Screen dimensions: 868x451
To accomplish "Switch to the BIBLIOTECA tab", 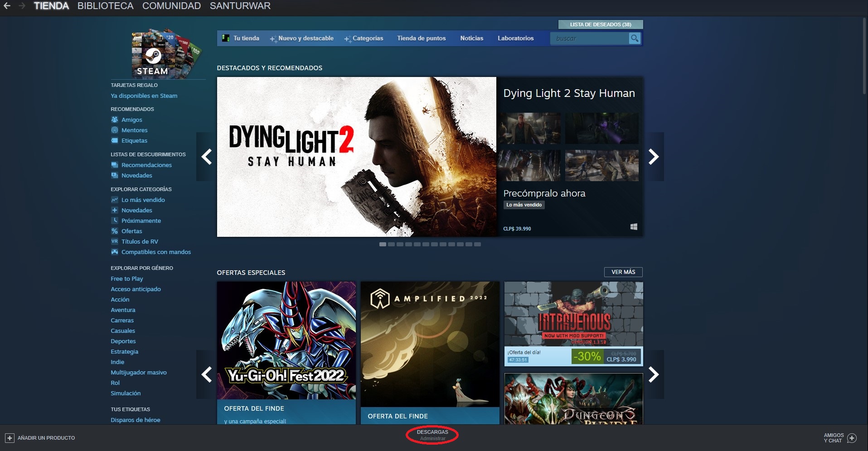I will pyautogui.click(x=105, y=6).
